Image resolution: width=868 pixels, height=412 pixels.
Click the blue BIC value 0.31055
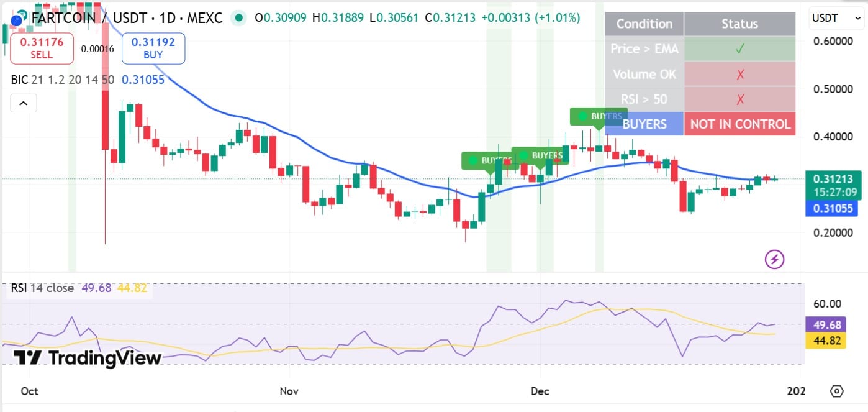coord(143,80)
